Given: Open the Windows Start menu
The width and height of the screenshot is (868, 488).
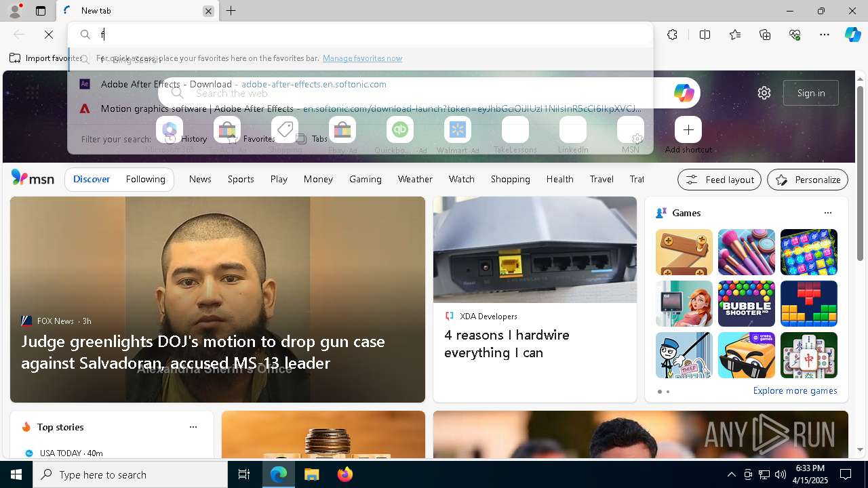Looking at the screenshot, I should (16, 474).
